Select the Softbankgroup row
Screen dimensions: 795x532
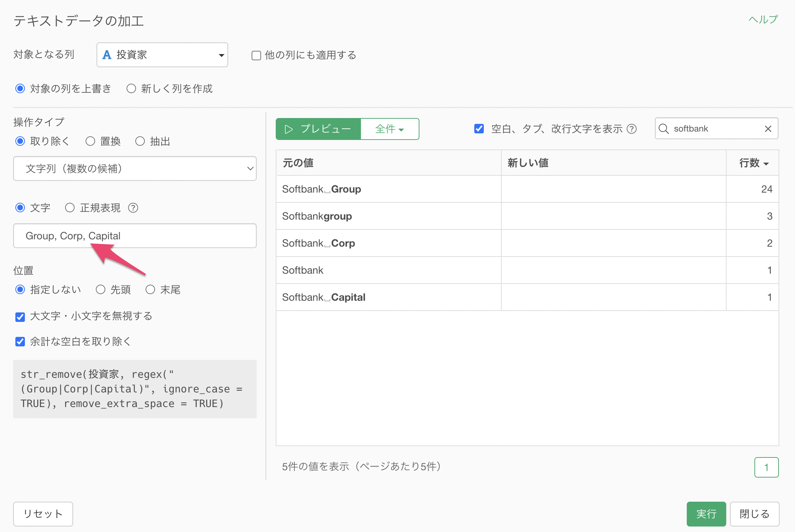point(528,216)
